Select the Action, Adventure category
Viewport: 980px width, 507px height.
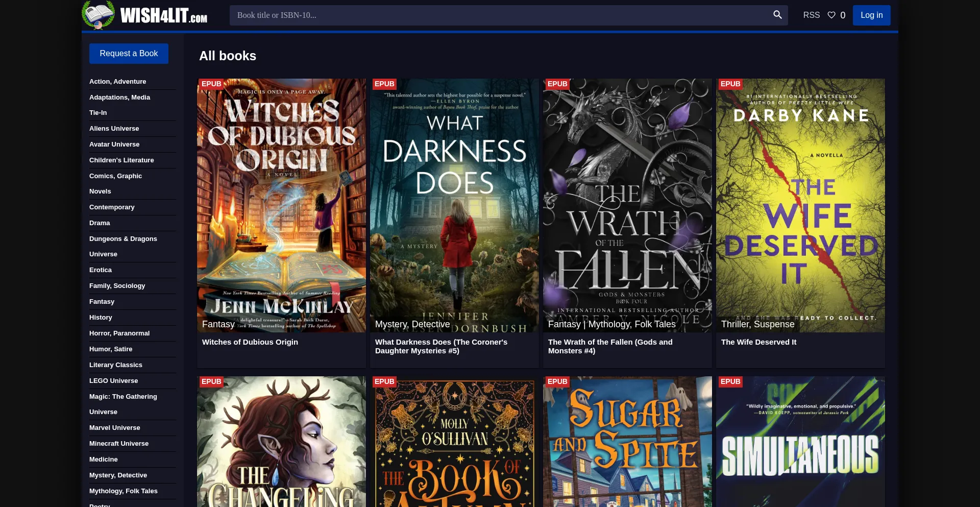(x=117, y=82)
